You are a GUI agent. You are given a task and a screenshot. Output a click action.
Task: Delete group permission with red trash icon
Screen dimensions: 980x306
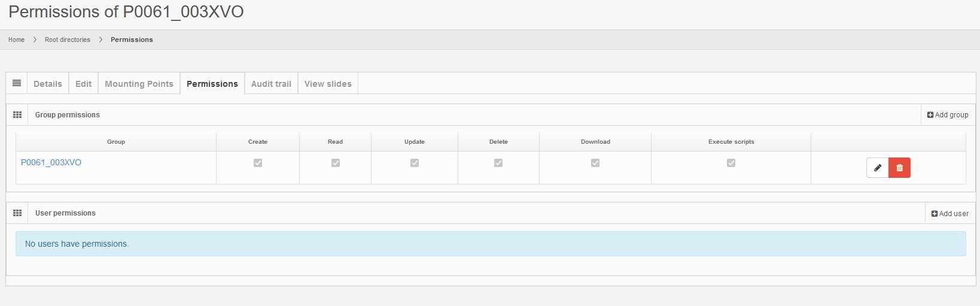[x=899, y=168]
